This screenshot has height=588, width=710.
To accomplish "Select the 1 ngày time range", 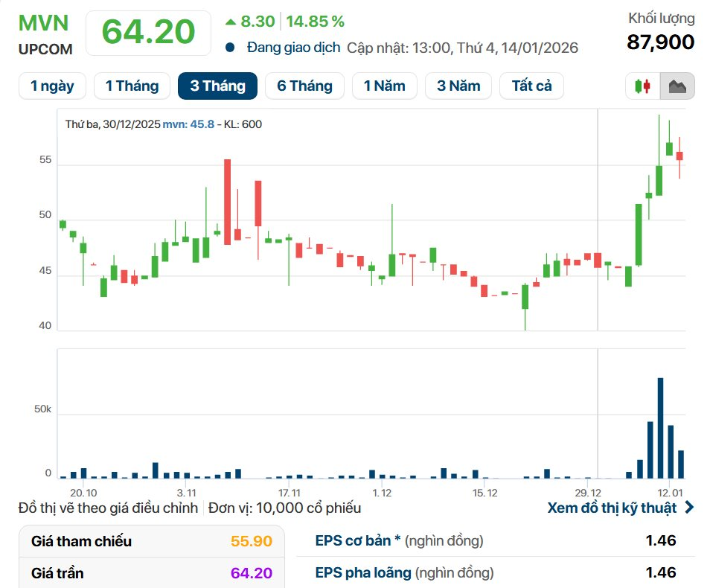I will point(52,86).
